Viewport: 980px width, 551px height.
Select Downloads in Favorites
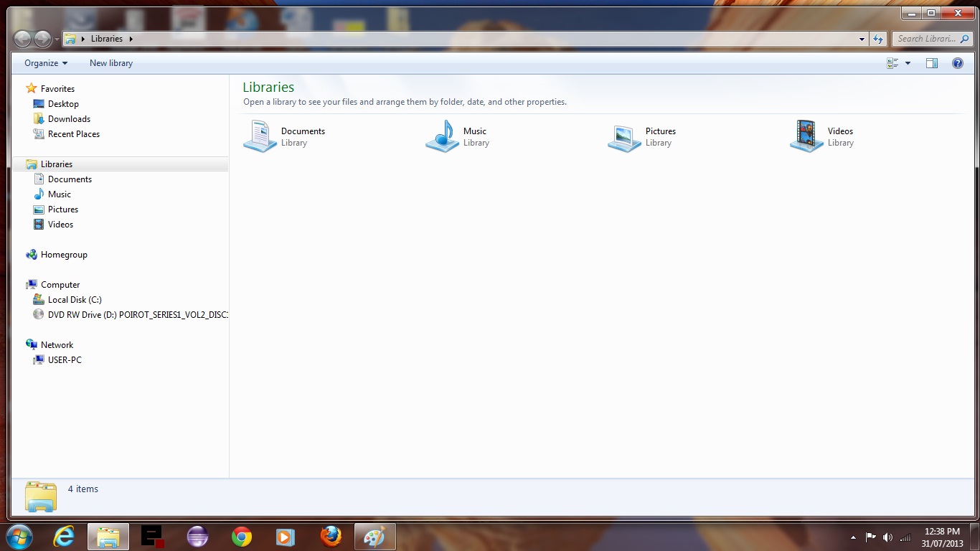(x=69, y=119)
